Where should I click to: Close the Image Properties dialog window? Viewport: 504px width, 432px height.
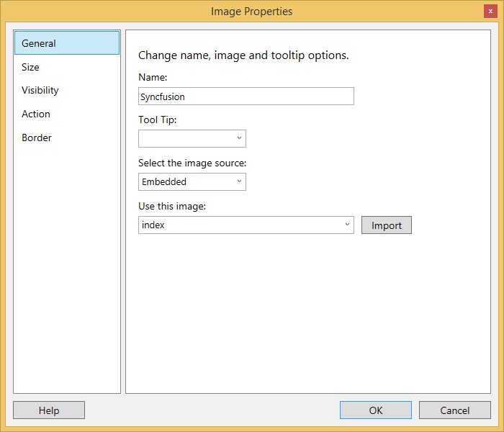(x=490, y=11)
